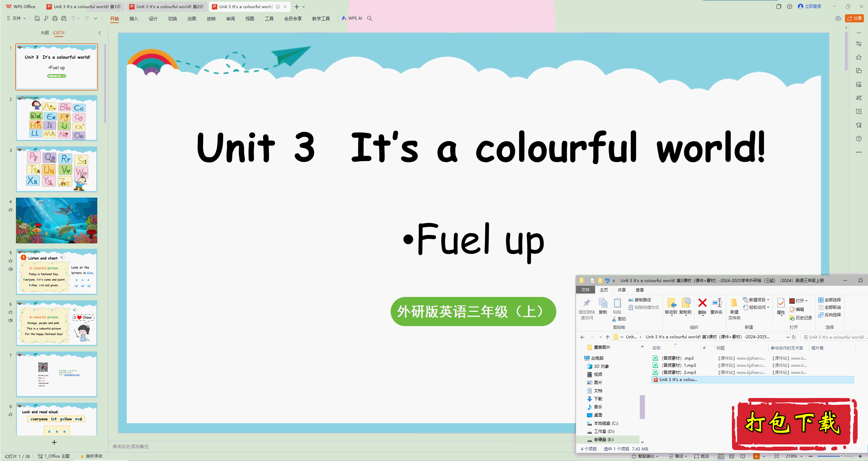Open the Insert (插入) ribbon tab
The width and height of the screenshot is (868, 461).
tap(134, 19)
